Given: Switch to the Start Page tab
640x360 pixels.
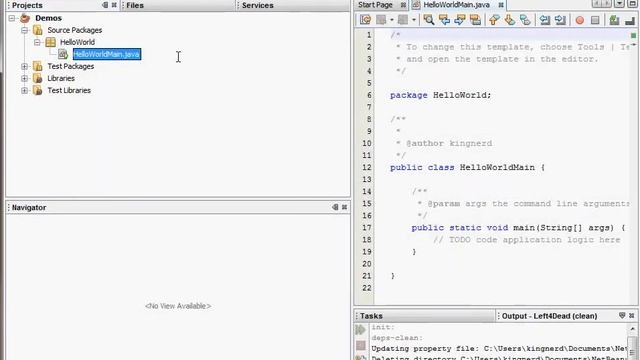Looking at the screenshot, I should pos(375,5).
